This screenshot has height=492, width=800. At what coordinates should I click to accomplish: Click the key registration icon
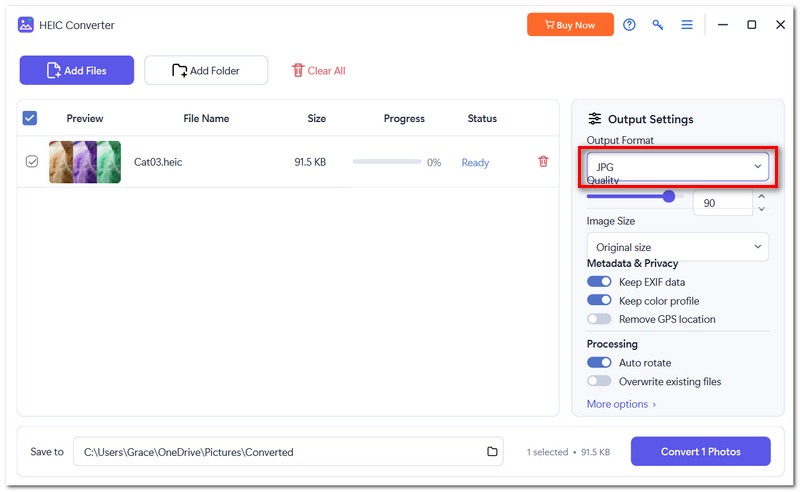(658, 24)
